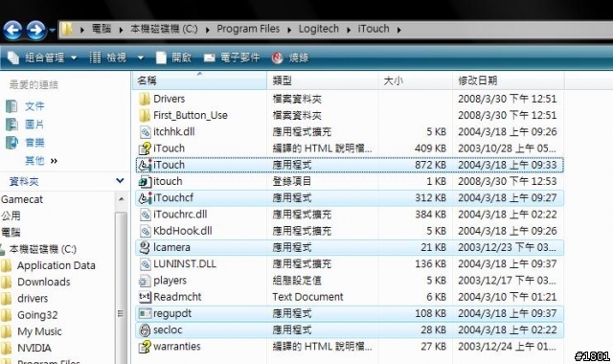Select the itchhk.dll file icon
Viewport: 613px width, 364px height.
coord(145,132)
